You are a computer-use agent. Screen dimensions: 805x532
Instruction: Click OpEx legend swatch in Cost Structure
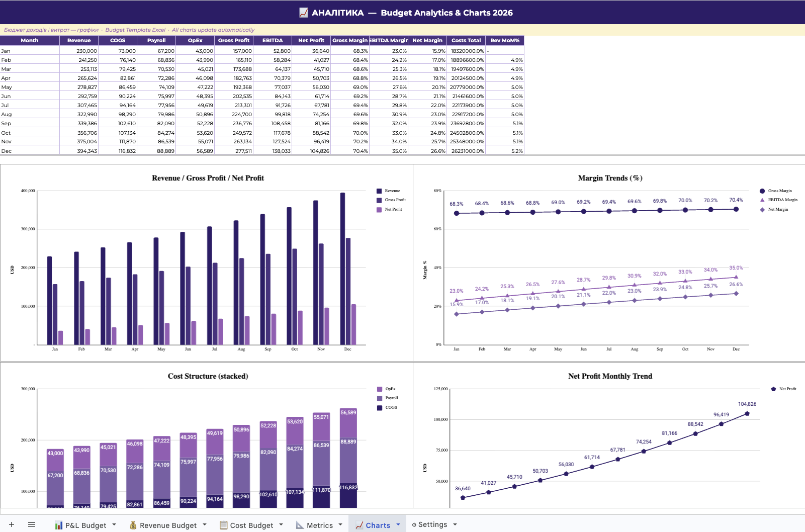[380, 389]
